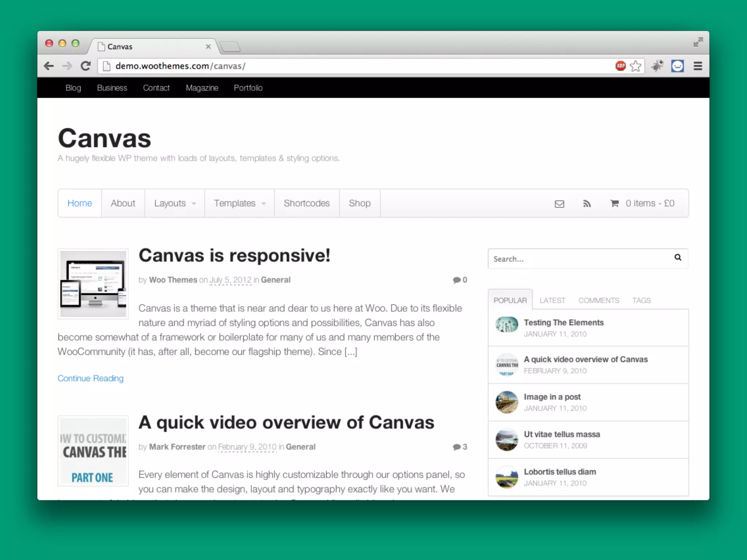Click the search magnifier icon
747x560 pixels.
pos(678,257)
